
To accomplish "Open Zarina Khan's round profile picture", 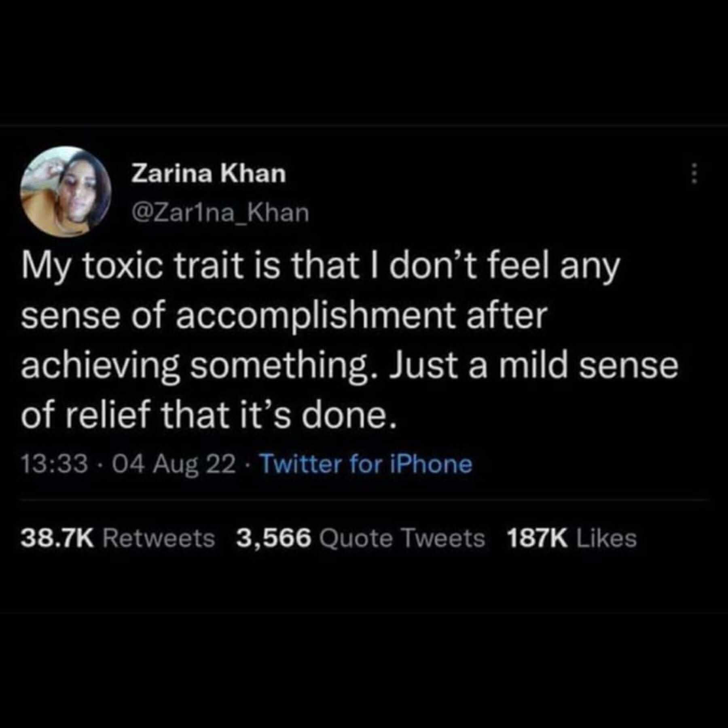I will [x=66, y=191].
